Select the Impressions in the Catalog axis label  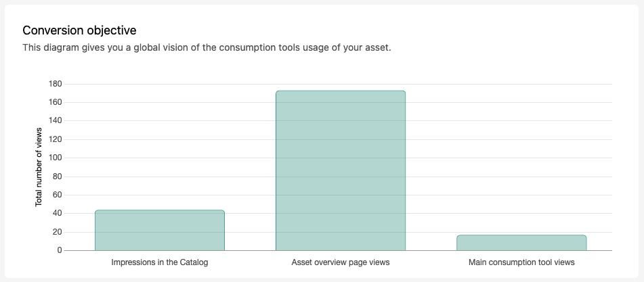pyautogui.click(x=160, y=262)
